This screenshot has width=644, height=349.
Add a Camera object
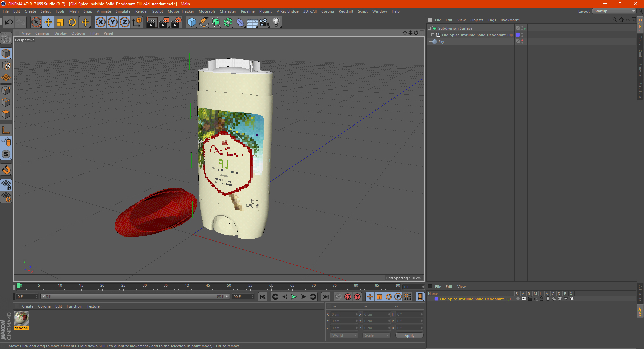tap(264, 22)
